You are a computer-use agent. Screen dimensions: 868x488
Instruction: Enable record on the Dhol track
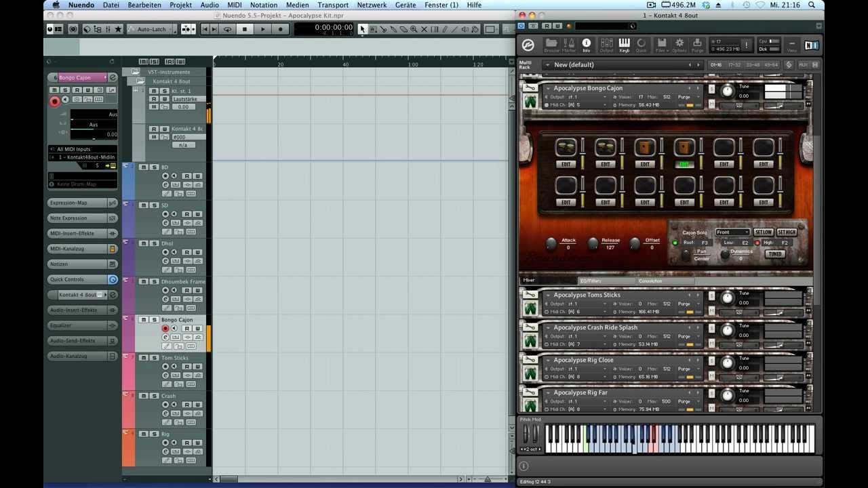[x=165, y=252]
